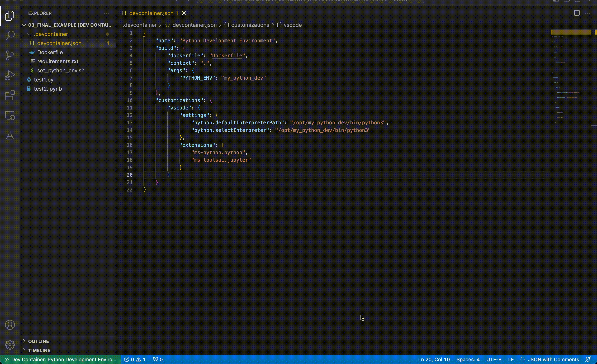The height and width of the screenshot is (364, 597).
Task: Open the Dockerfile in the explorer
Action: coord(50,52)
